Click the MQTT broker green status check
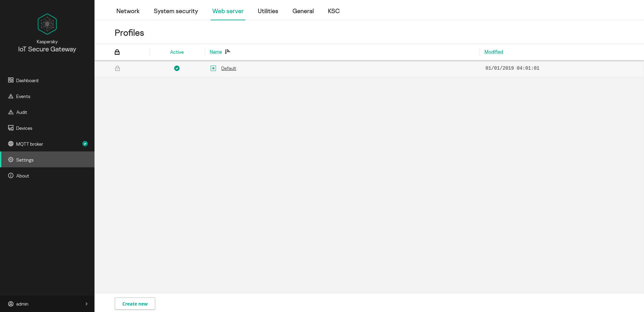Image resolution: width=644 pixels, height=312 pixels. 85,144
